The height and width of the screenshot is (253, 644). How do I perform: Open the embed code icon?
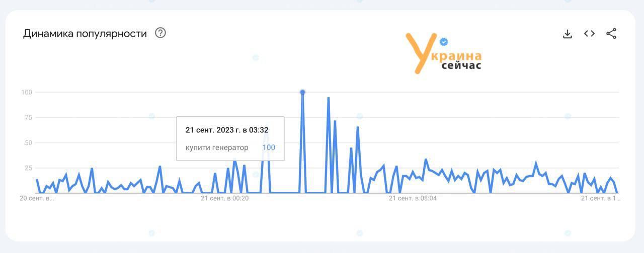(589, 34)
